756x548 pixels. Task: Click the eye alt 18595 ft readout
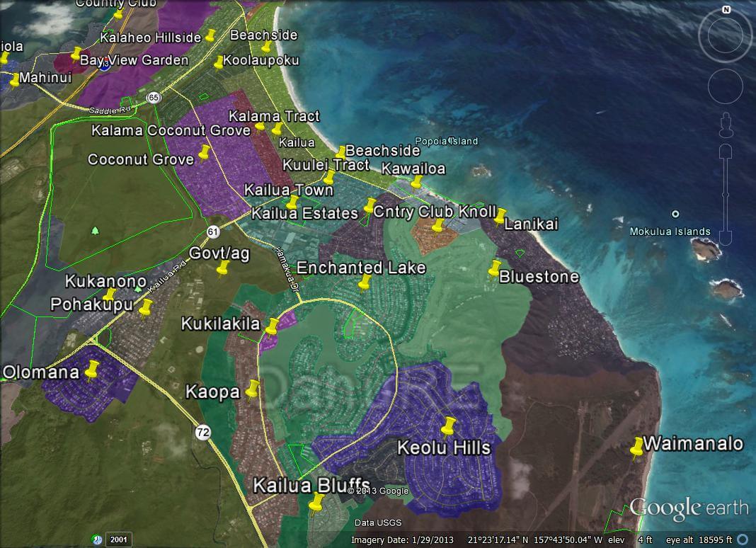pyautogui.click(x=699, y=540)
